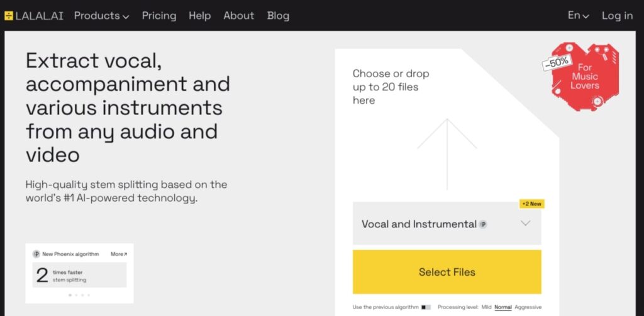Click the Phoenix P icon beside Vocal and Instrumental
644x316 pixels.
point(483,224)
